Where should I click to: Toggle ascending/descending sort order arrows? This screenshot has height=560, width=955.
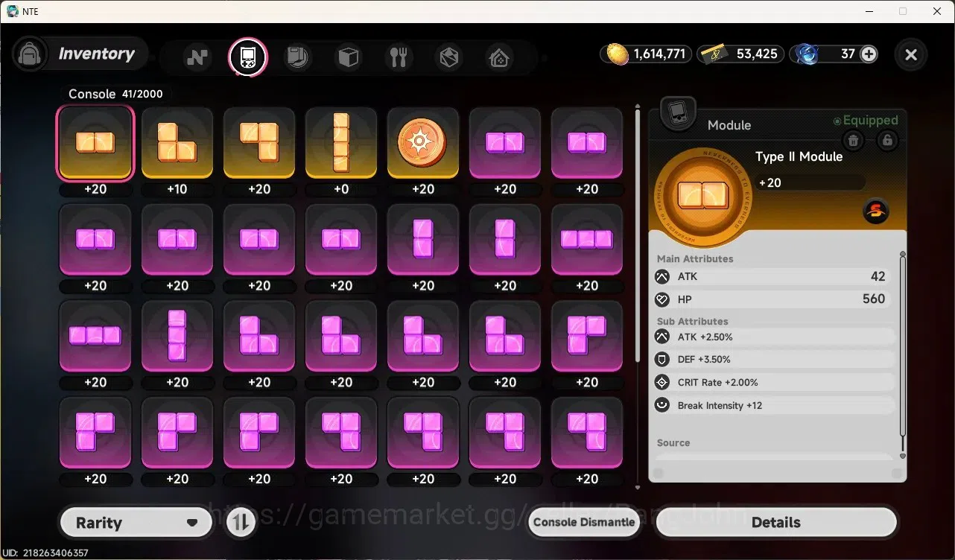tap(240, 522)
